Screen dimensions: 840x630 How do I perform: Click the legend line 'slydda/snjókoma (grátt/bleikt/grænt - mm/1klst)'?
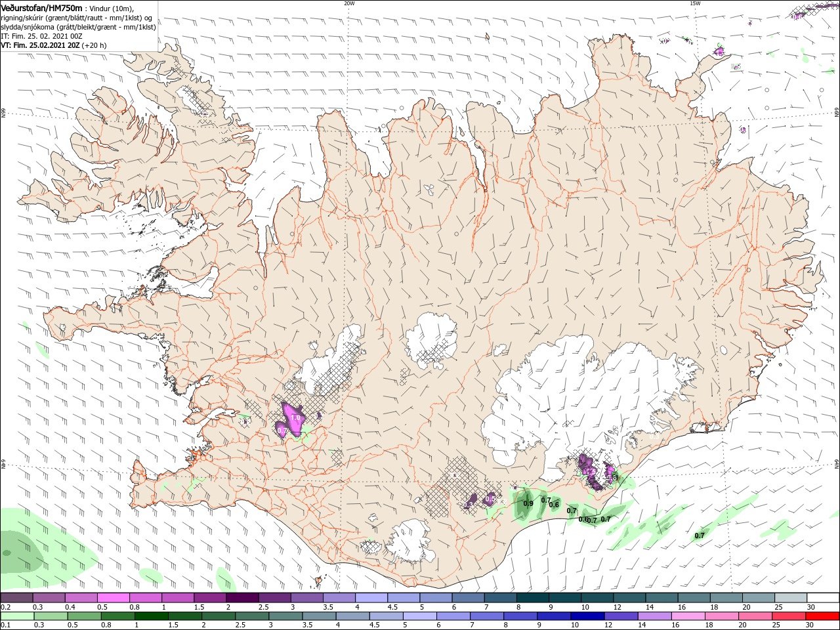click(x=78, y=27)
